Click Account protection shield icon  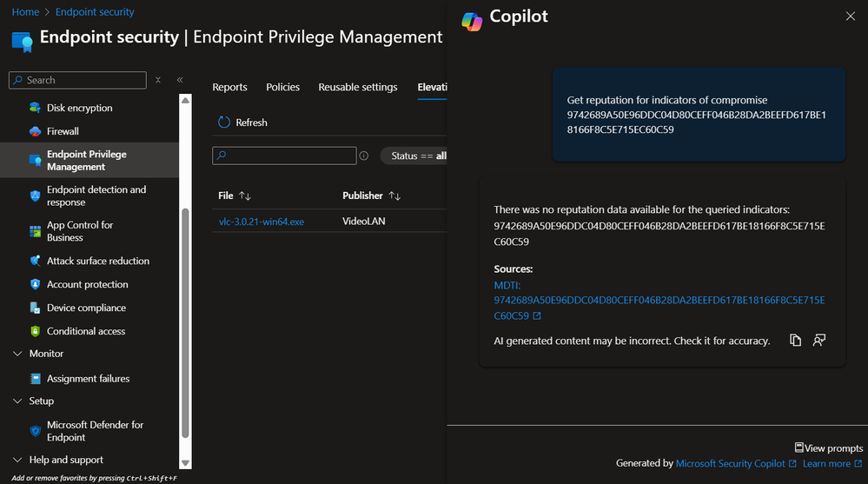coord(35,284)
